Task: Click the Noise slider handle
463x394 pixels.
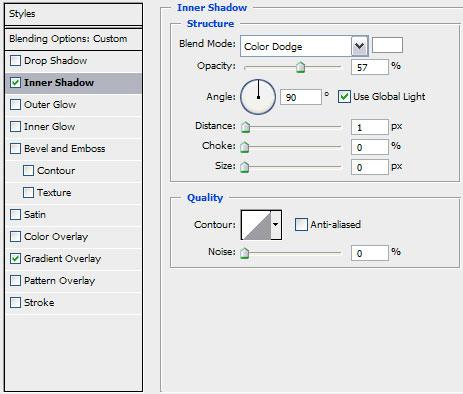Action: (x=245, y=253)
